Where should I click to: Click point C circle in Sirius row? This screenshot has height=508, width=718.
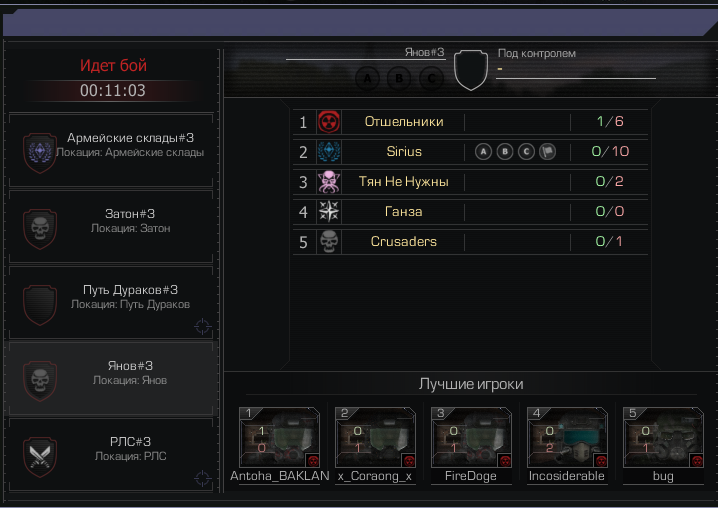(526, 152)
